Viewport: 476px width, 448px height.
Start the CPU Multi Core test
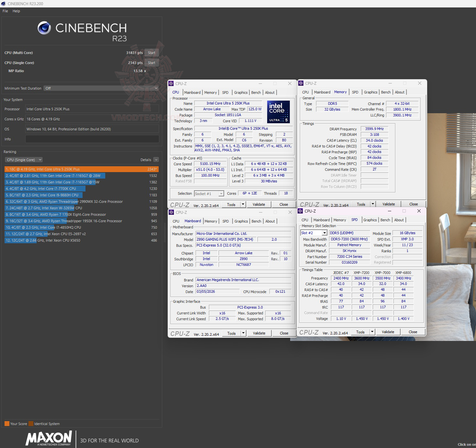pos(152,53)
